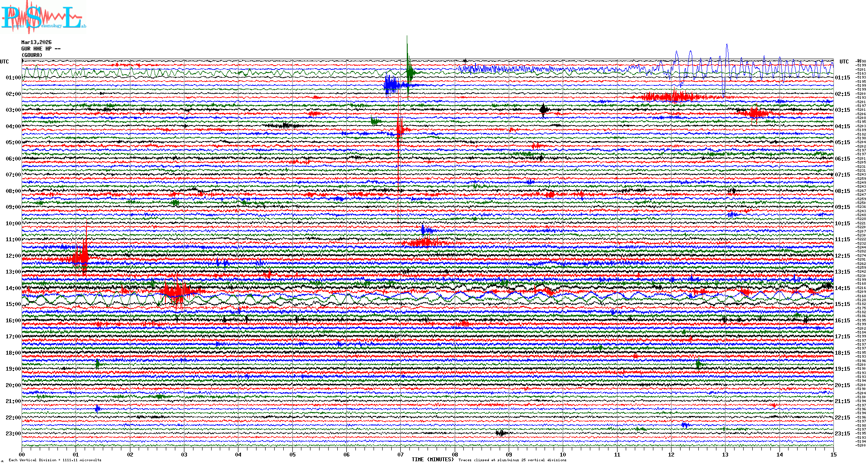This screenshot has width=868, height=466.
Task: Click minute marker 00 on bottom axis
Action: [22, 454]
